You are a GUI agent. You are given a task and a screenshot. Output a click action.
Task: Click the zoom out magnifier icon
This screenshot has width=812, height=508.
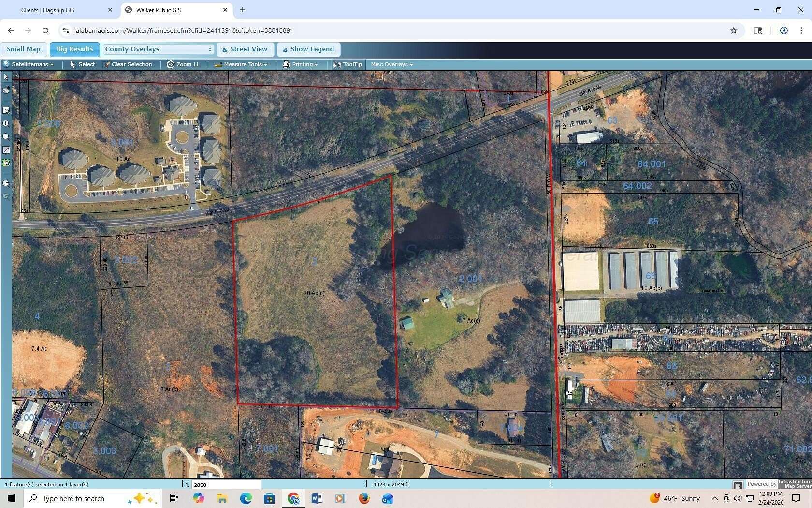(6, 136)
